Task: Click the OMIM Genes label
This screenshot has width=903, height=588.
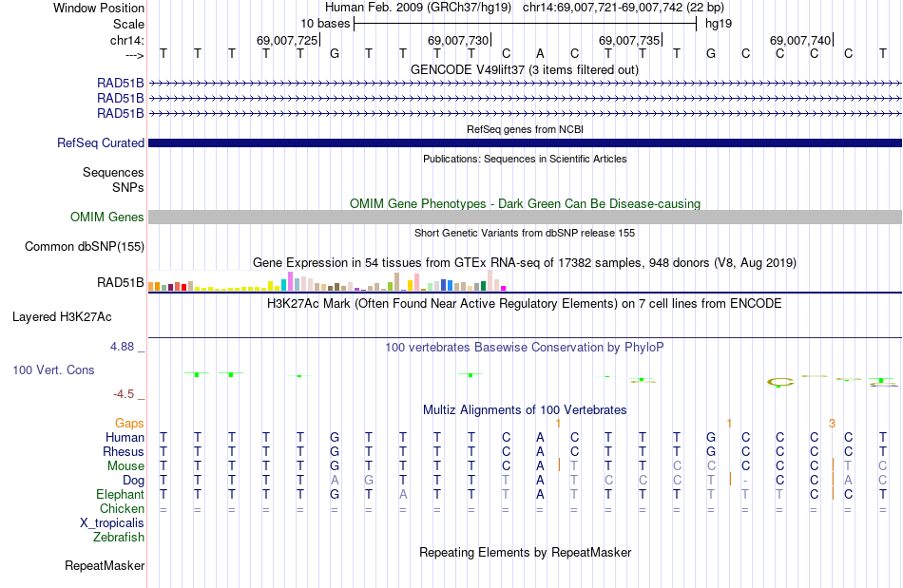Action: pyautogui.click(x=106, y=217)
